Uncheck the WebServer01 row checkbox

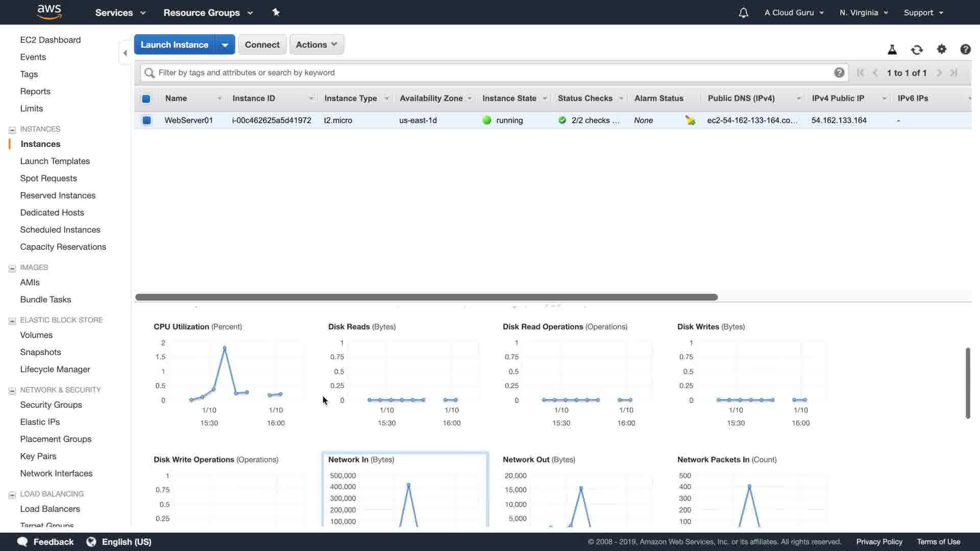pos(146,120)
